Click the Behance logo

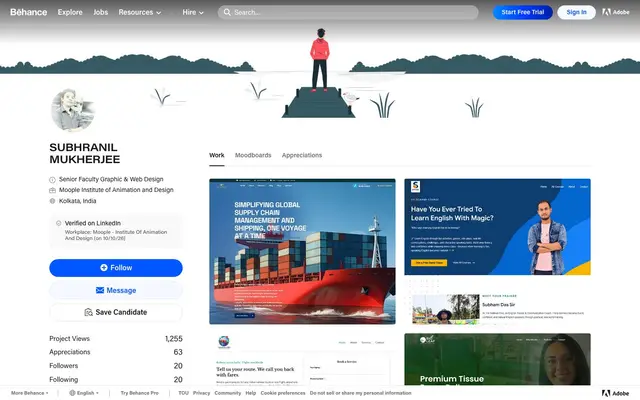29,12
